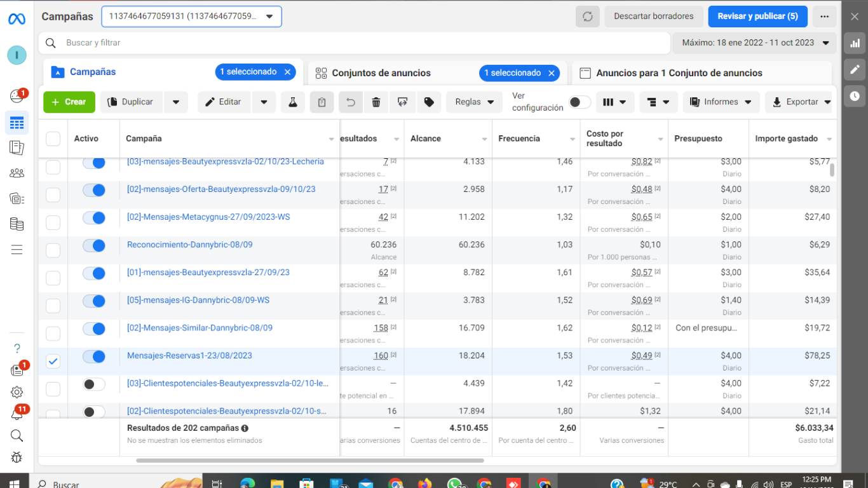Image resolution: width=868 pixels, height=488 pixels.
Task: Click the Buscar y filtrar search field
Action: coord(356,43)
